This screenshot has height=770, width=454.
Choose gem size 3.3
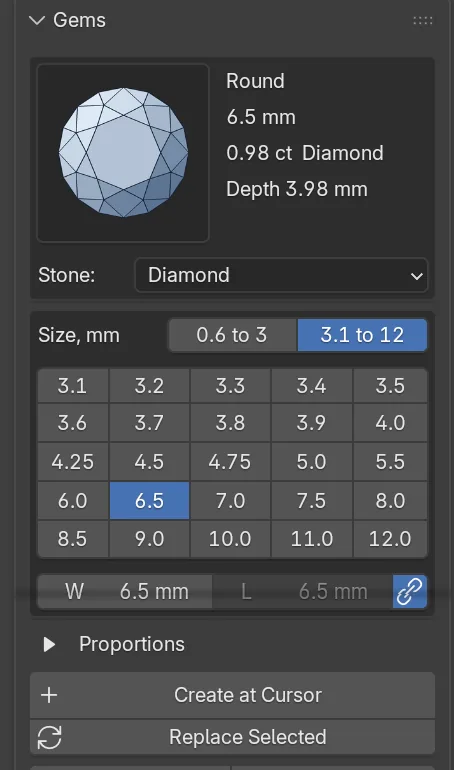230,386
